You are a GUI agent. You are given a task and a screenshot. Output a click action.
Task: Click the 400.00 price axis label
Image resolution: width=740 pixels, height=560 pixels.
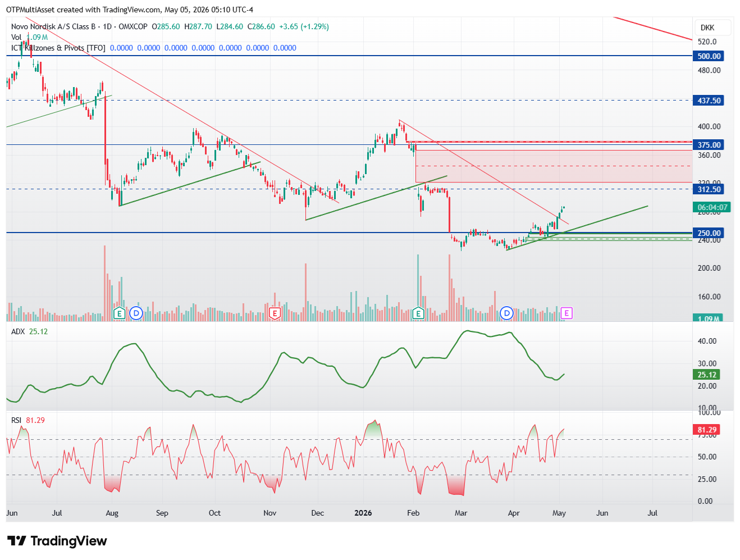[x=709, y=126]
